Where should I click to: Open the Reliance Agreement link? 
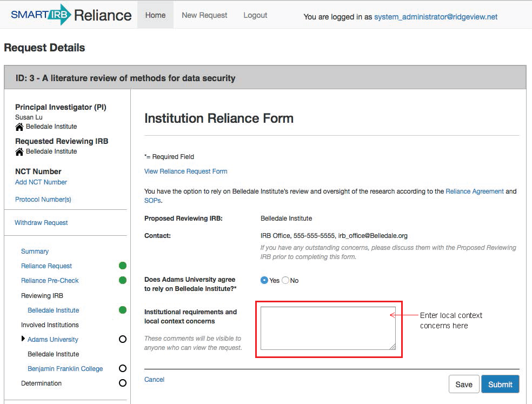coord(475,191)
